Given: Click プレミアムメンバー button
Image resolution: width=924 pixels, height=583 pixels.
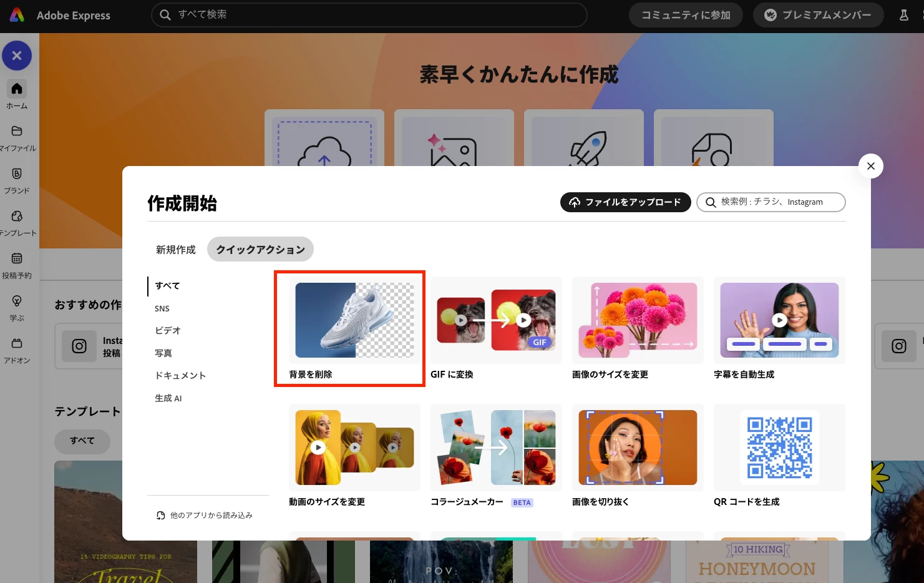Looking at the screenshot, I should coord(818,15).
